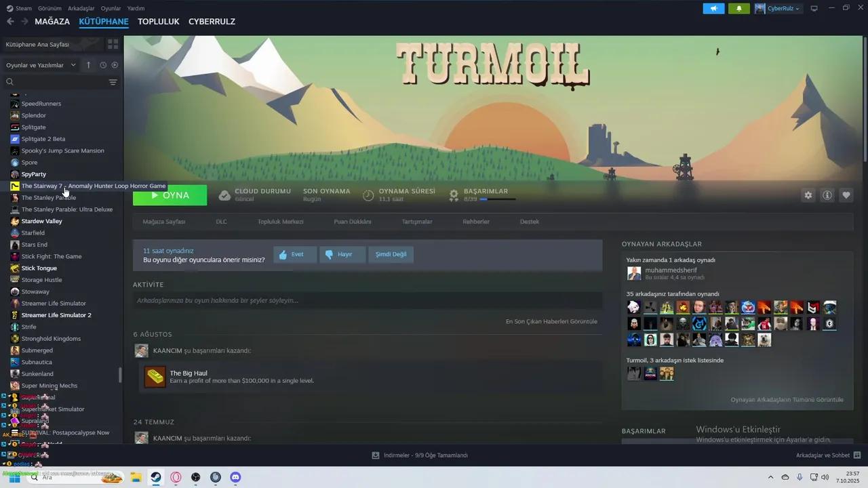Toggle the recent activity clock filter
This screenshot has height=488, width=868.
click(103, 65)
